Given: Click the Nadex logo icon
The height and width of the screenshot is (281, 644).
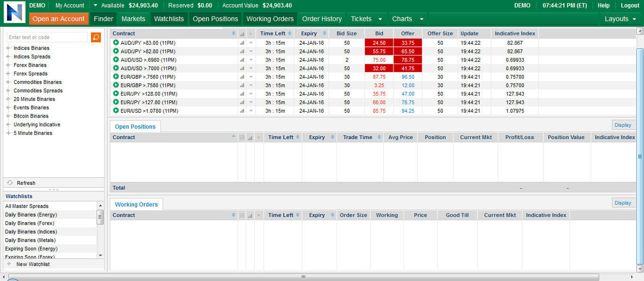Looking at the screenshot, I should pyautogui.click(x=14, y=12).
